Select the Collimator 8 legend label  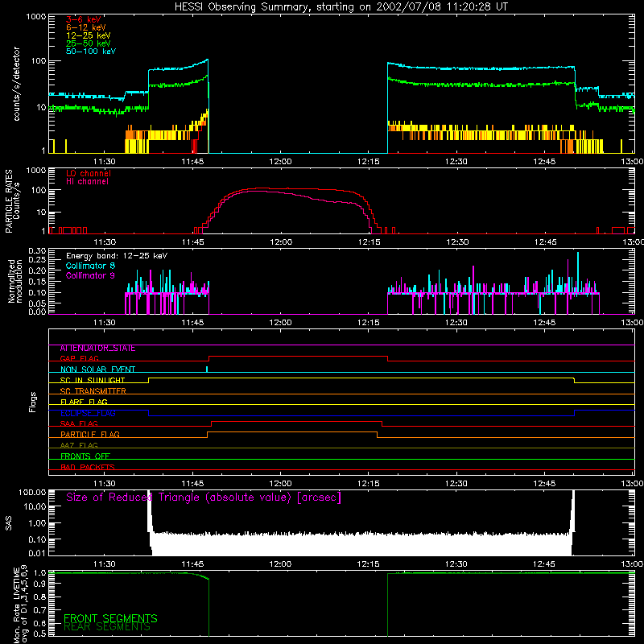(x=90, y=266)
